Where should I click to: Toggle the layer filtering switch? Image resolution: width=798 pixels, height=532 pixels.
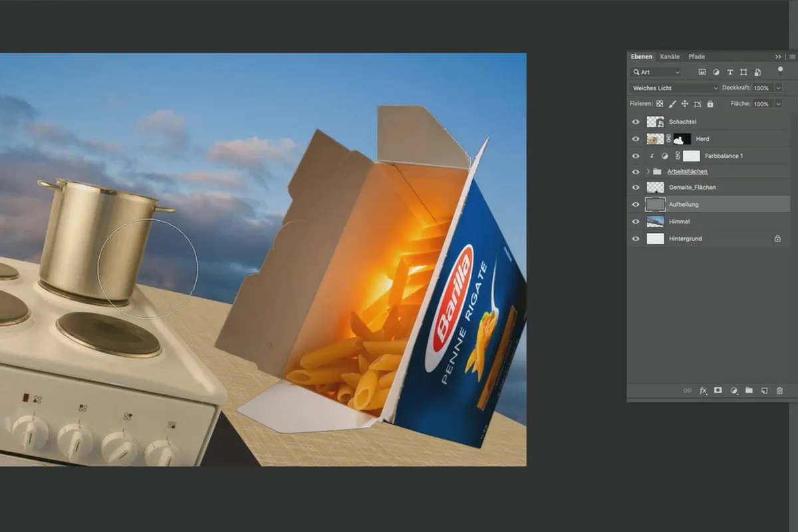pos(779,71)
